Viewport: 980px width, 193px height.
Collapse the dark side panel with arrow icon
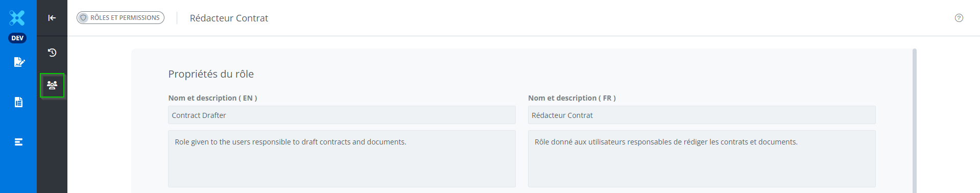pyautogui.click(x=52, y=18)
